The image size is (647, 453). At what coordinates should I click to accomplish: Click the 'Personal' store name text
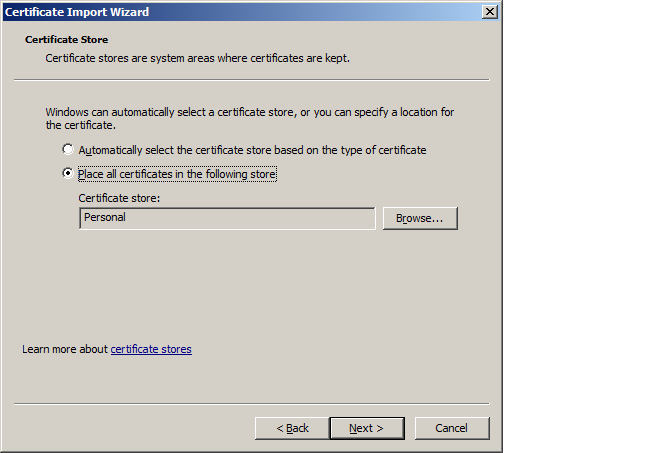[x=105, y=217]
